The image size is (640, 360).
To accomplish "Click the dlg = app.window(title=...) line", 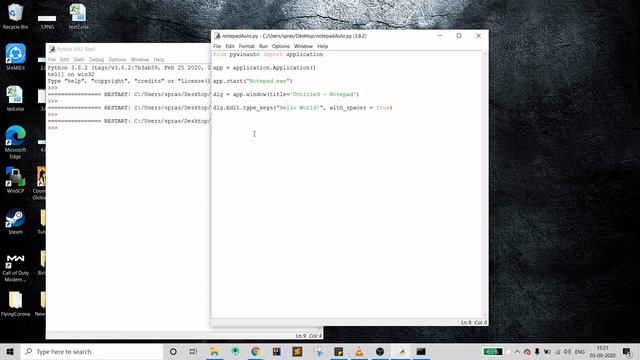I will (x=286, y=94).
